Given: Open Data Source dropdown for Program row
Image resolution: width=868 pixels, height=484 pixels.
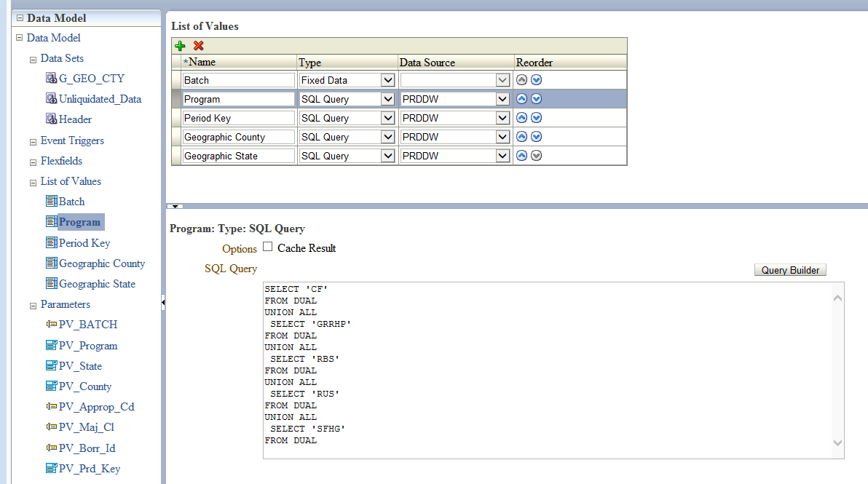Looking at the screenshot, I should coord(502,99).
